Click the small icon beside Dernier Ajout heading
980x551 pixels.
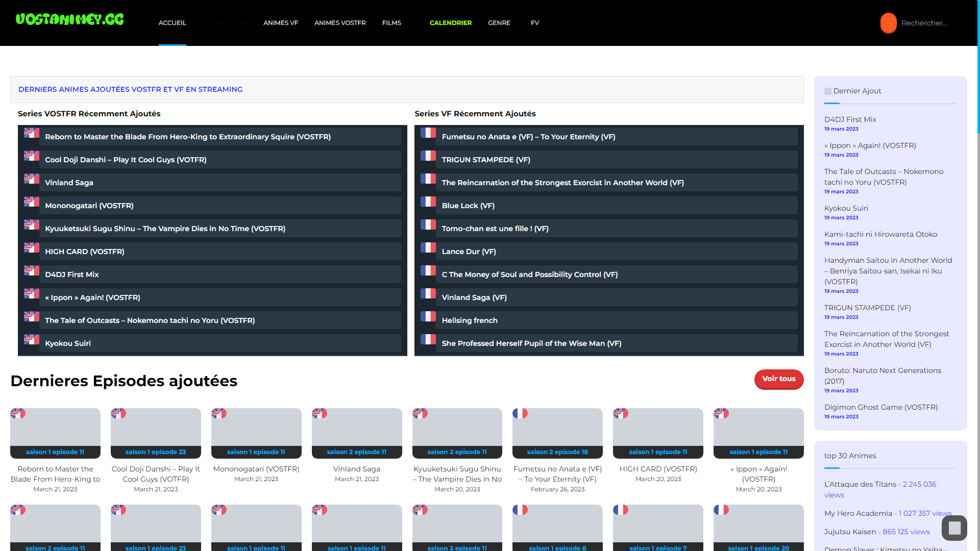(828, 91)
